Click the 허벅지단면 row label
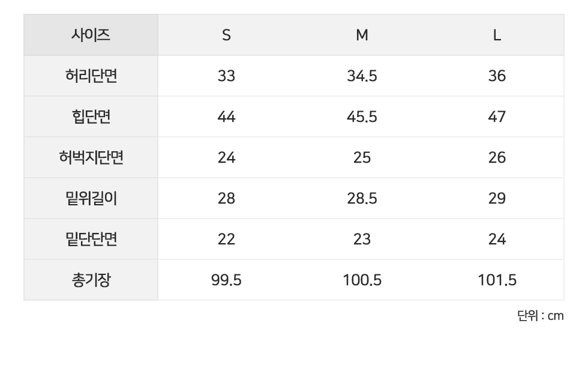 point(91,158)
